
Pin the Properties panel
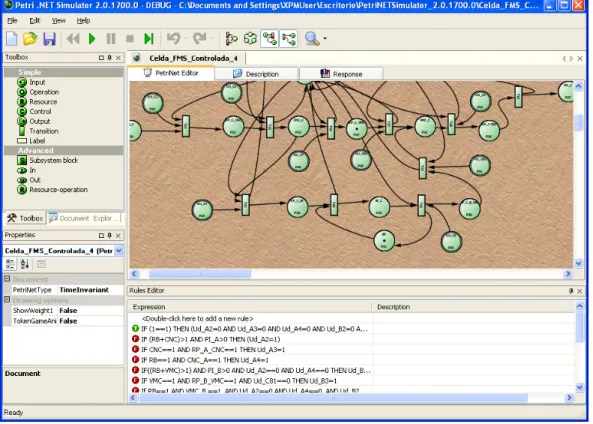(109, 235)
